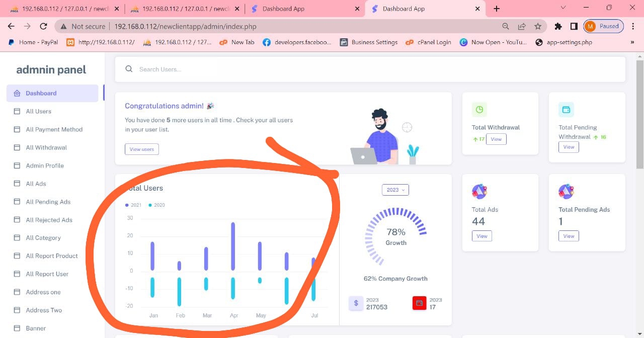Open the browser extensions puzzle icon

pyautogui.click(x=558, y=26)
